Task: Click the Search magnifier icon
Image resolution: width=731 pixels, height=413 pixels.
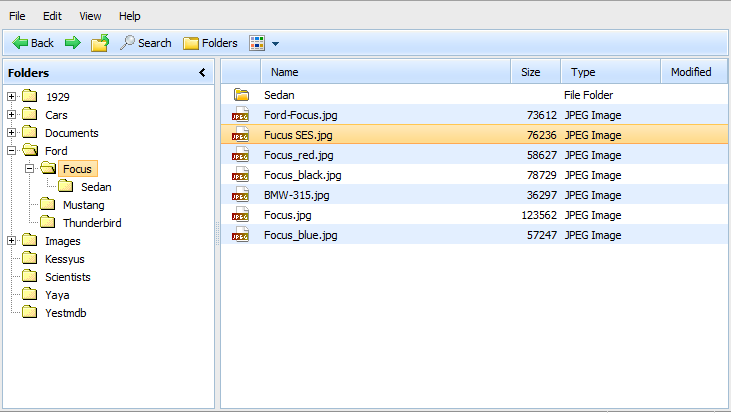Action: 127,43
